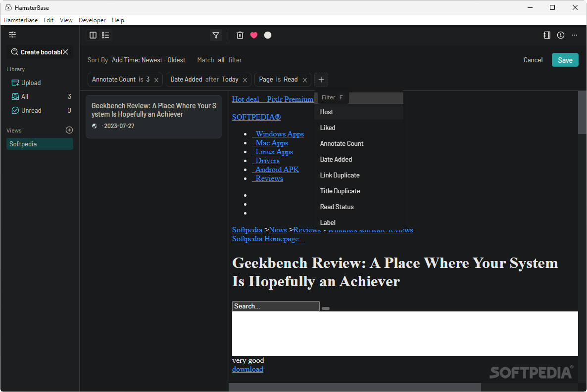Delete page with trash icon
Viewport: 587px width, 392px height.
240,35
